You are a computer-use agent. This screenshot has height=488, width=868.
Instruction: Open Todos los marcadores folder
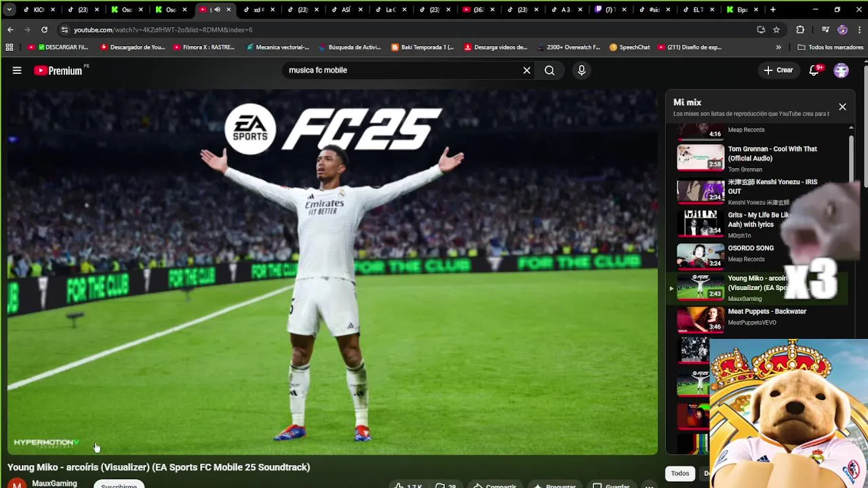[830, 47]
